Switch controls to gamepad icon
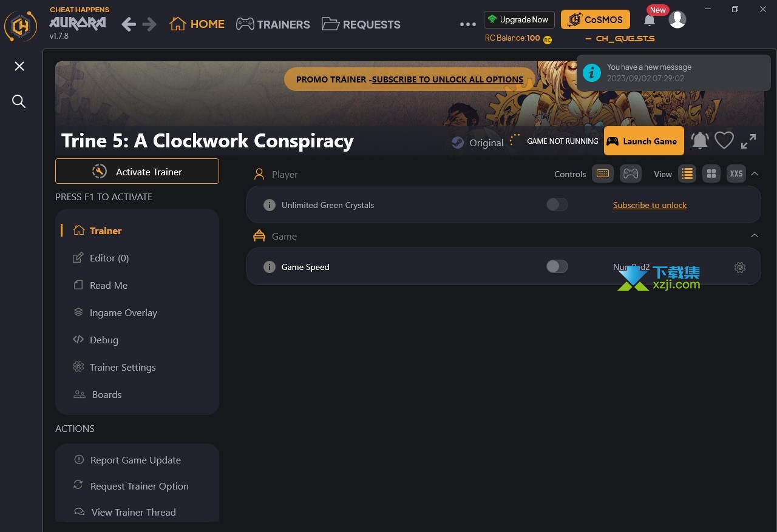Viewport: 777px width, 532px height. (631, 173)
